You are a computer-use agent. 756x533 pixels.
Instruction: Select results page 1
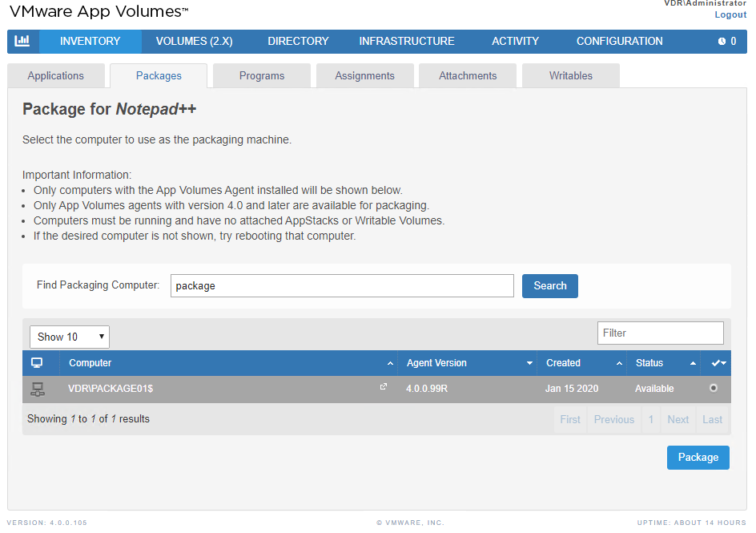pyautogui.click(x=651, y=420)
